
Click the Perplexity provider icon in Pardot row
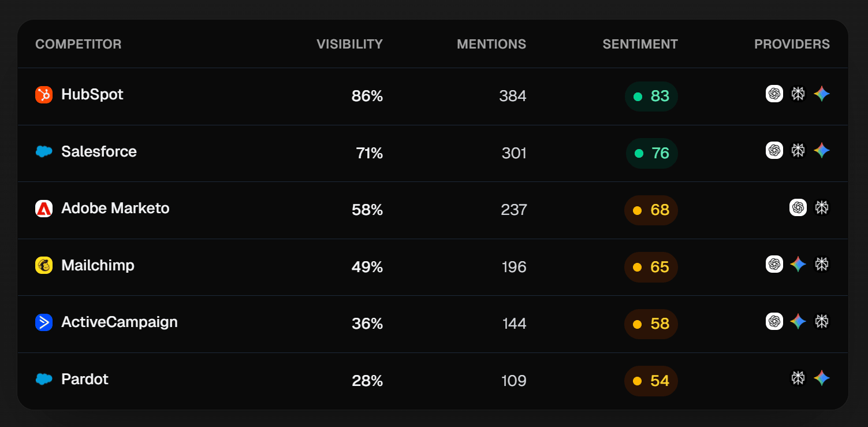tap(798, 378)
